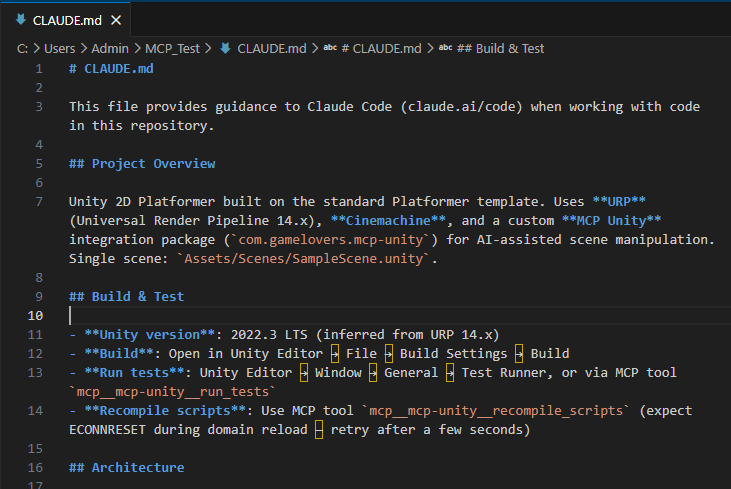Open the CLAUDE.md file breadcrumb
This screenshot has height=489, width=731.
tap(272, 48)
